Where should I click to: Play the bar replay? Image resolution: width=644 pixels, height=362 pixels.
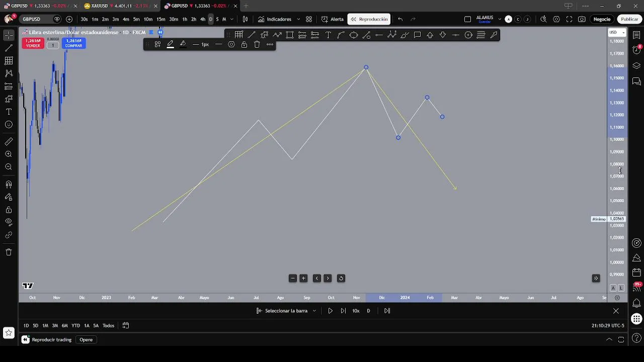(x=330, y=311)
